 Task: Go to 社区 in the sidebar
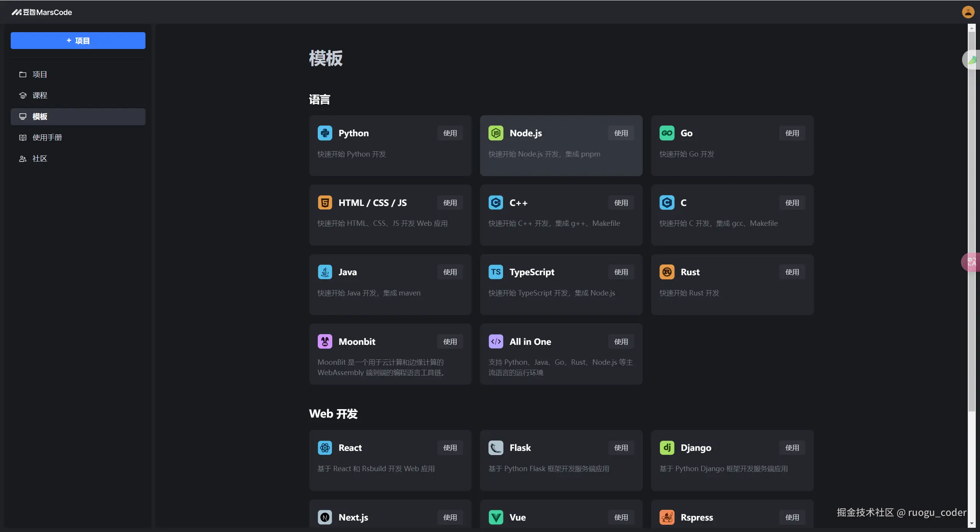click(39, 158)
